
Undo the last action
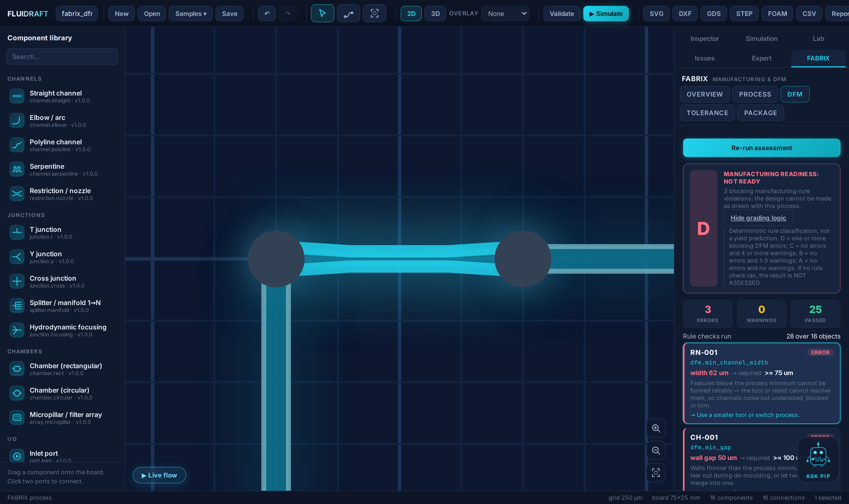[267, 13]
